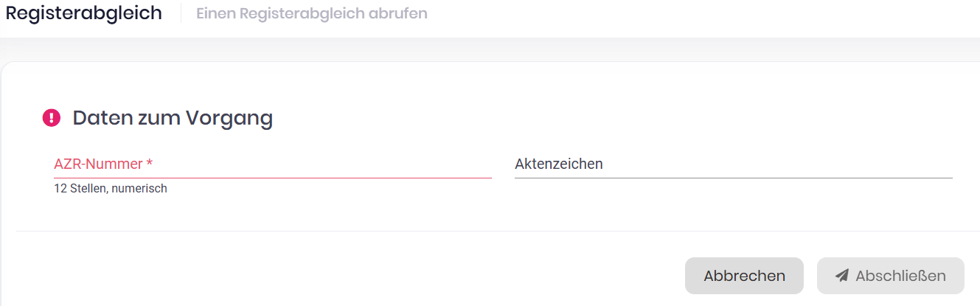Click the required asterisk beside AZR-Nummer

tap(150, 164)
